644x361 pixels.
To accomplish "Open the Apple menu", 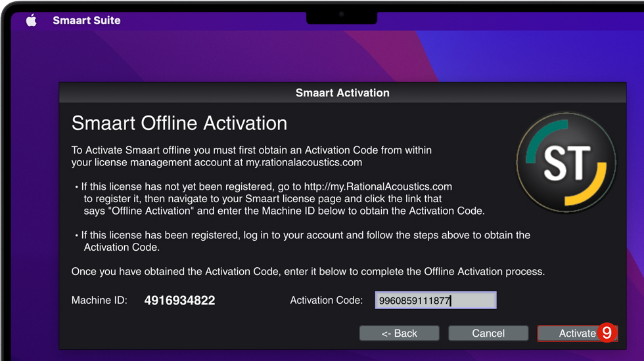I will 32,20.
